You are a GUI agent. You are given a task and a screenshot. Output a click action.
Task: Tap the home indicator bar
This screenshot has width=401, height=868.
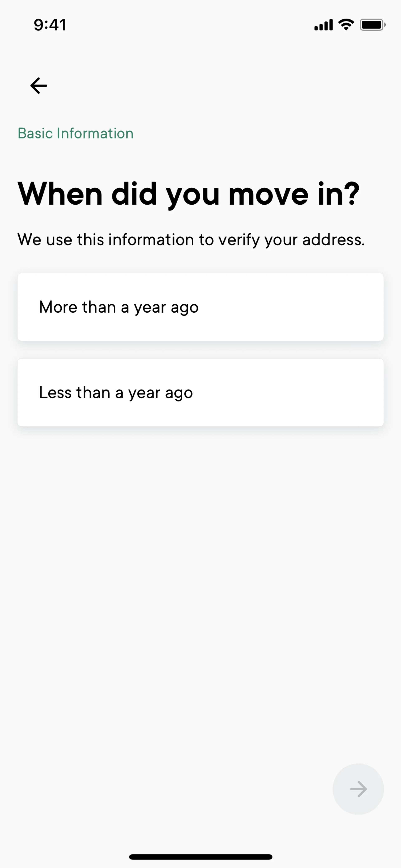coord(200,857)
